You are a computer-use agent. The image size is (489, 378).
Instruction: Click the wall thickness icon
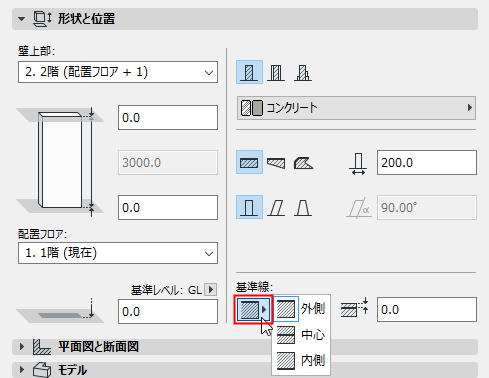pyautogui.click(x=358, y=164)
